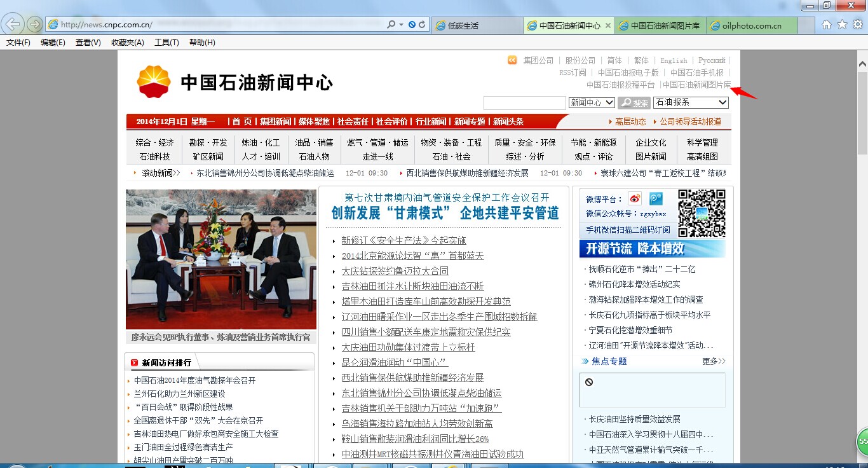Click the address bar search magnifier
Image resolution: width=868 pixels, height=468 pixels.
pyautogui.click(x=391, y=25)
